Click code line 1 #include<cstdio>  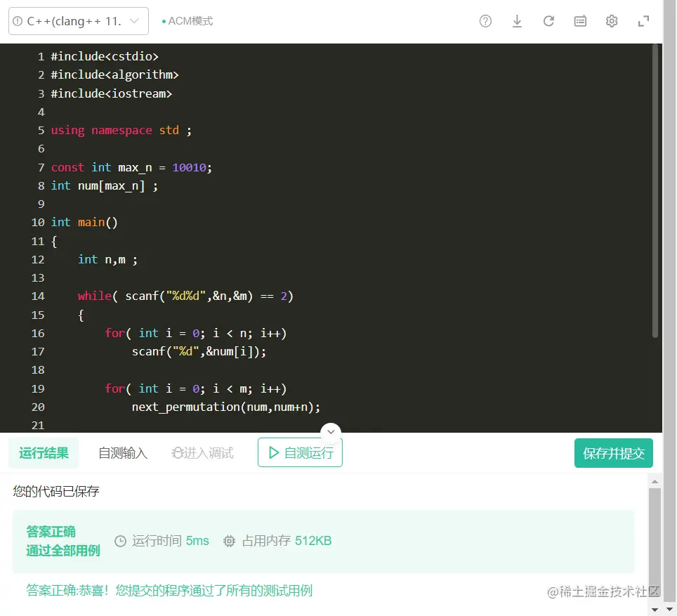105,56
